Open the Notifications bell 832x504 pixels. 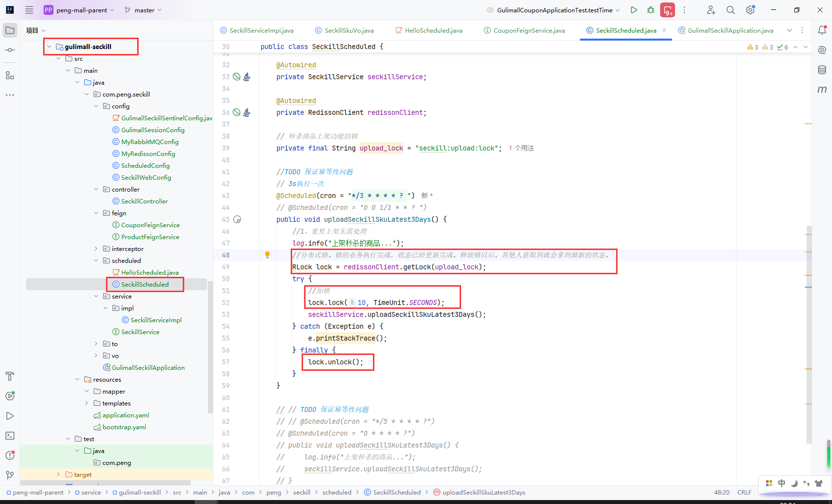[822, 30]
